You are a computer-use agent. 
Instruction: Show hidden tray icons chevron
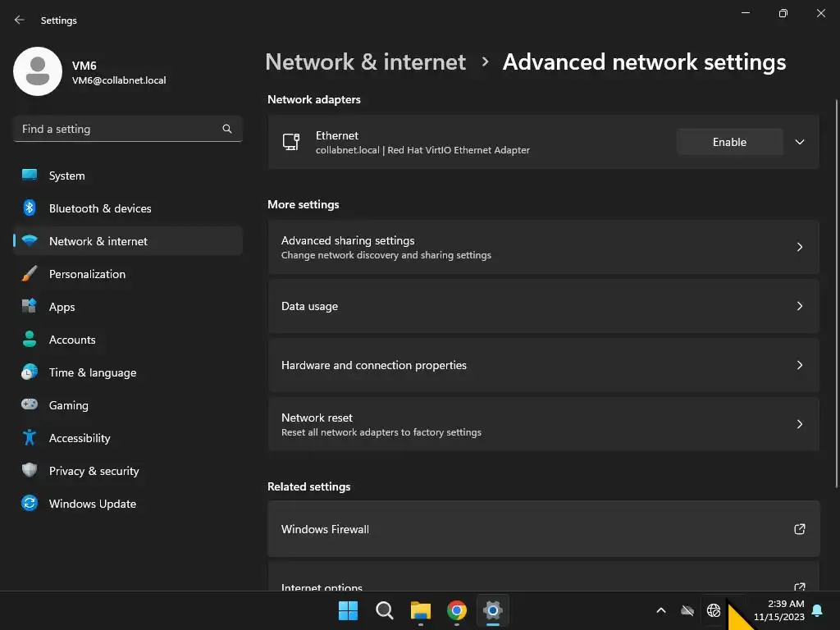[x=661, y=610]
